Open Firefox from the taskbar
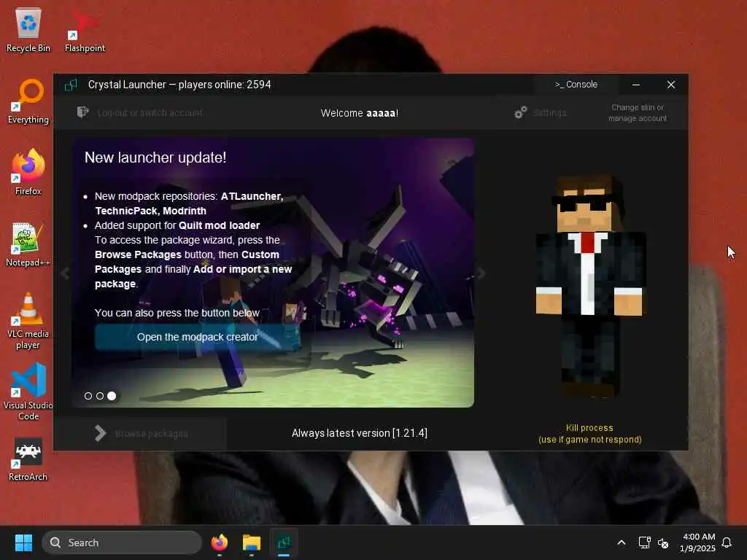 click(x=219, y=542)
